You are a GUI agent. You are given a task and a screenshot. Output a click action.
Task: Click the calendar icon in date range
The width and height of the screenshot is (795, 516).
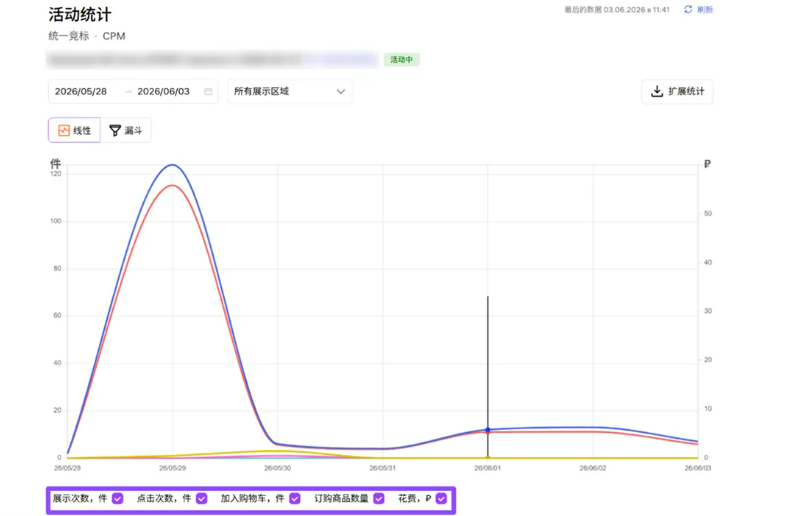point(208,91)
